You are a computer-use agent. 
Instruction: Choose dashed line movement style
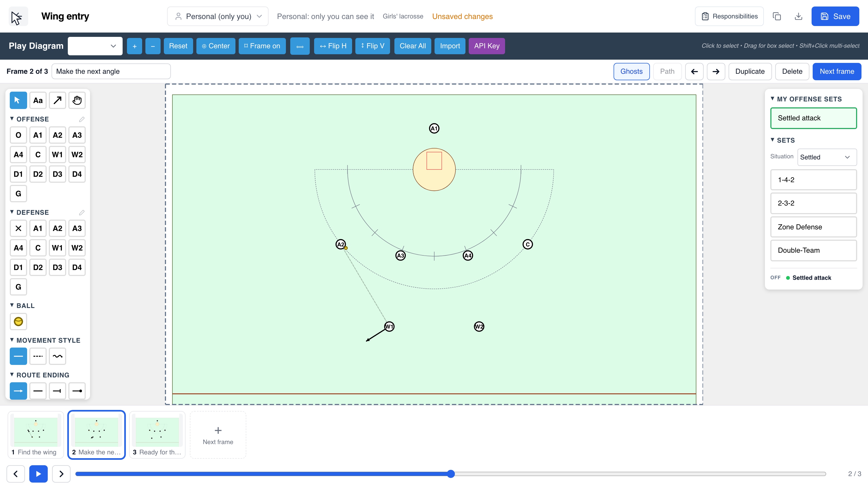[38, 356]
